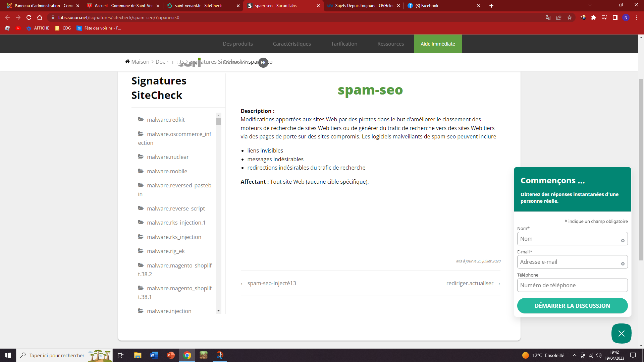Open the Tarification menu item

[344, 44]
